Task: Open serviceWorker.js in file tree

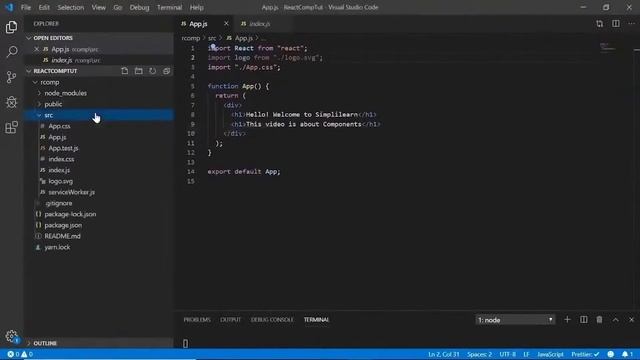Action: [71, 192]
